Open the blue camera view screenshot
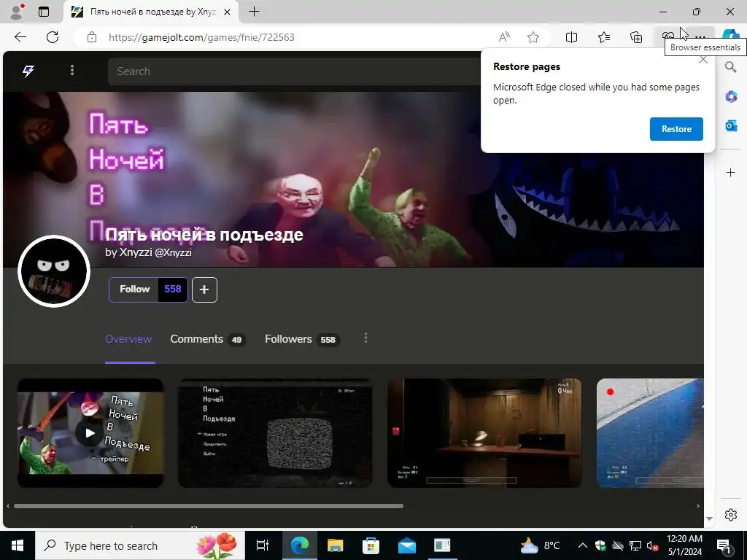Image resolution: width=747 pixels, height=560 pixels. [x=650, y=433]
